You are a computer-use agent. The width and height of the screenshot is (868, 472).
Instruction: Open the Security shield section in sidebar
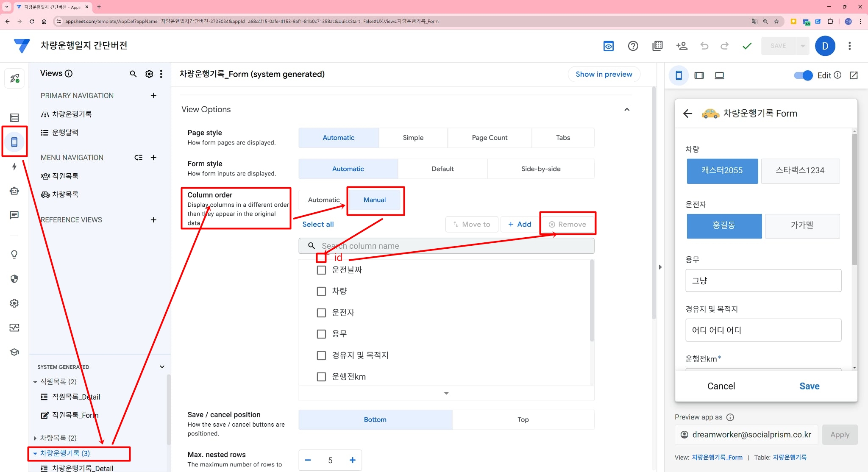pyautogui.click(x=14, y=279)
